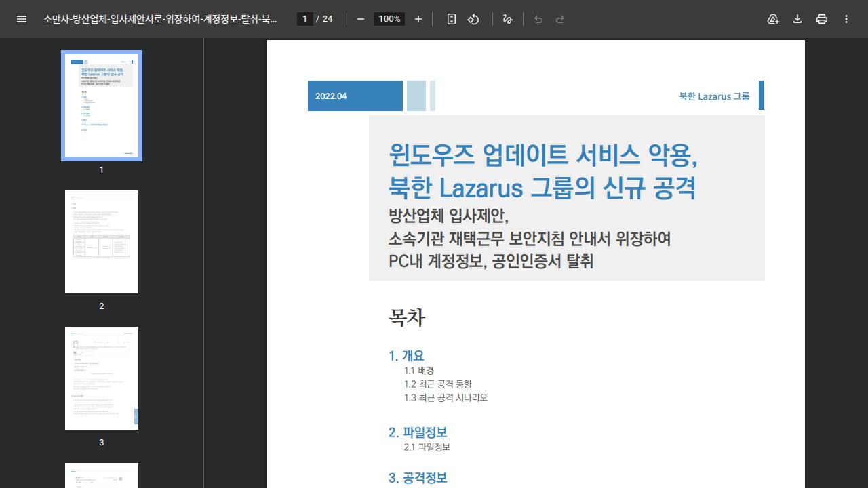Click the '3. 공격정보' contents heading
This screenshot has width=868, height=488.
pyautogui.click(x=418, y=478)
